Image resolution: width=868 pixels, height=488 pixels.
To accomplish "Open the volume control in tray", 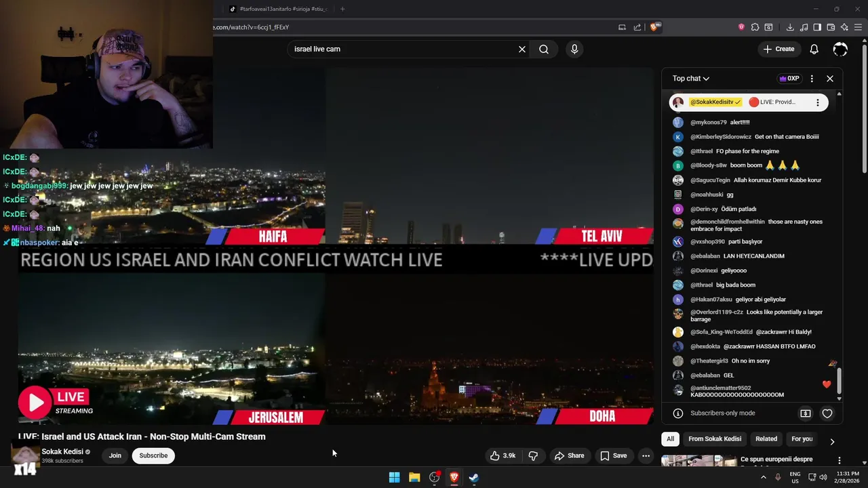I will tap(823, 477).
